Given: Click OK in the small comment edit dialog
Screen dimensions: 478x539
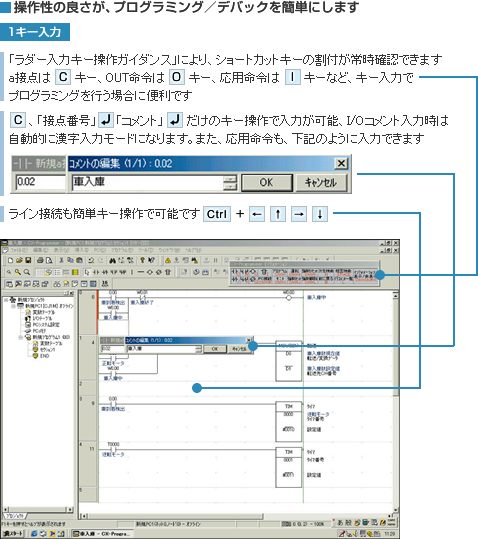Looking at the screenshot, I should [x=214, y=349].
